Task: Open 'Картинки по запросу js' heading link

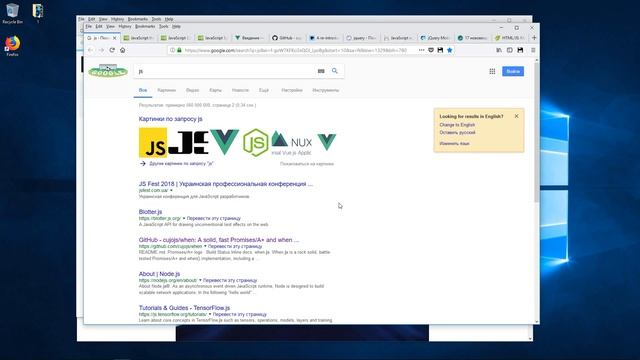Action: point(171,119)
